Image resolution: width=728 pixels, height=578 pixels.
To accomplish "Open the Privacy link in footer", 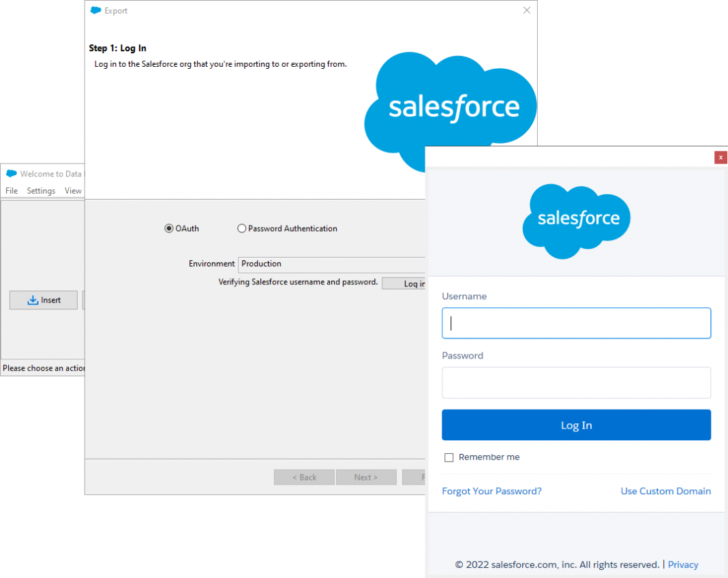I will tap(683, 564).
